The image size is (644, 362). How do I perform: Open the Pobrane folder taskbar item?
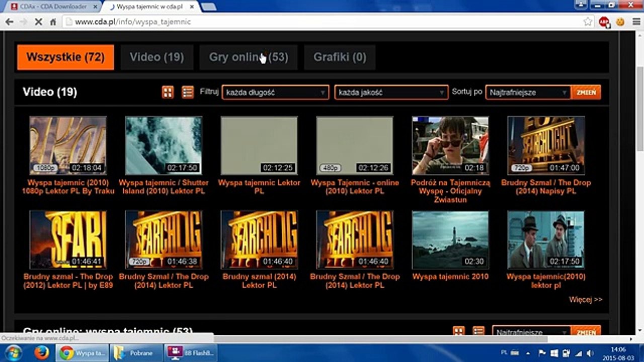pyautogui.click(x=135, y=352)
